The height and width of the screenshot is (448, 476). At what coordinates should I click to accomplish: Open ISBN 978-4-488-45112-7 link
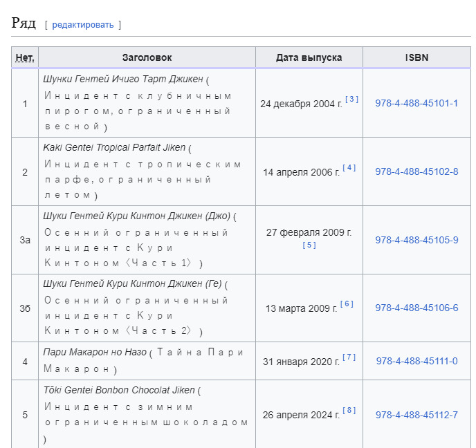point(416,415)
